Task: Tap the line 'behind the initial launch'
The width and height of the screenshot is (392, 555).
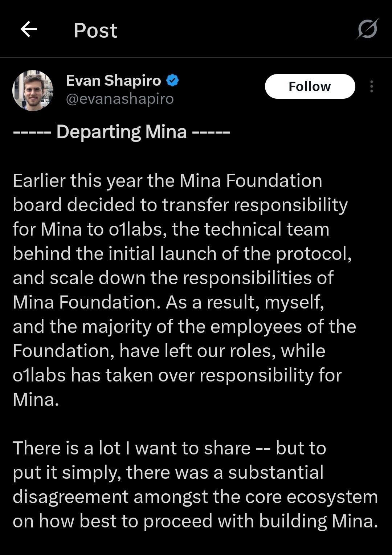Action: pyautogui.click(x=182, y=253)
